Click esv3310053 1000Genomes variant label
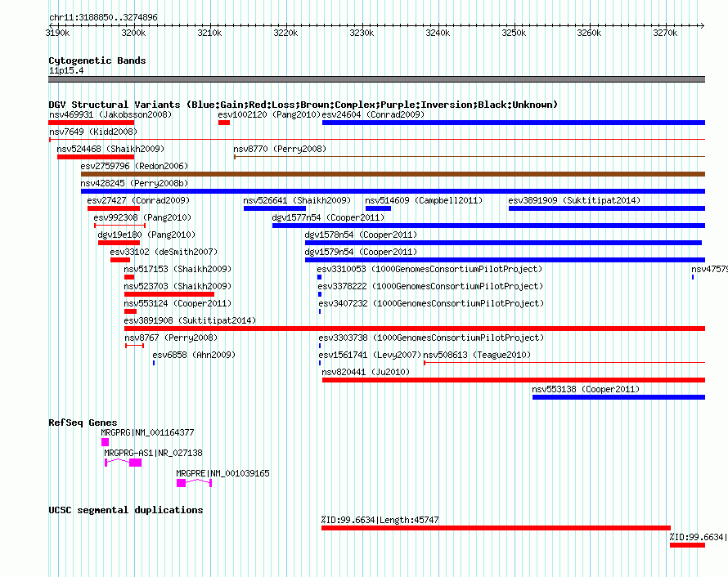This screenshot has width=728, height=577. pos(429,269)
